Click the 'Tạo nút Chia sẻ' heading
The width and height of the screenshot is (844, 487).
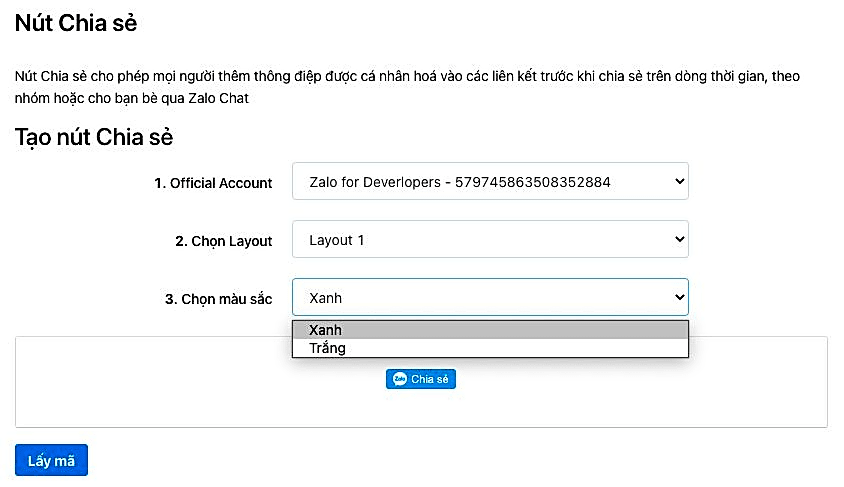click(x=94, y=137)
